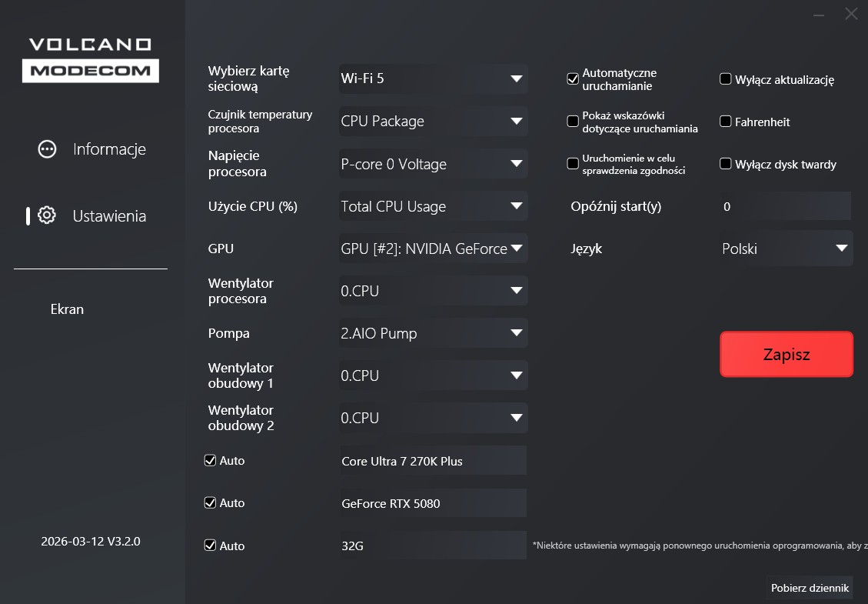Toggle Auto checkbox next to Core Ultra 7
This screenshot has height=604, width=868.
coord(210,460)
